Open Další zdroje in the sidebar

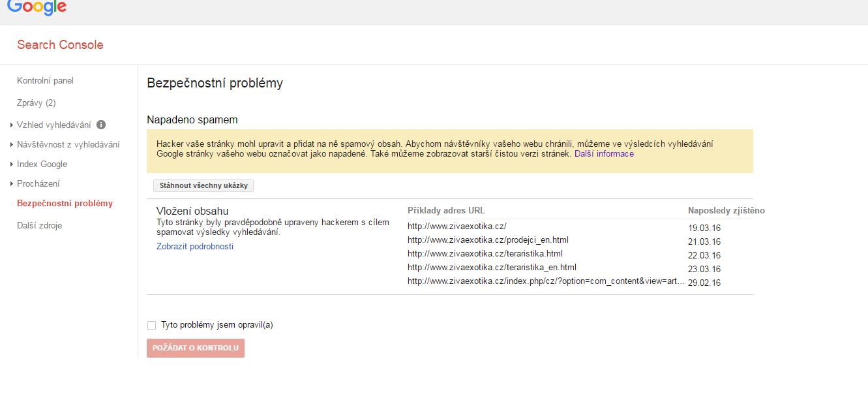click(40, 226)
